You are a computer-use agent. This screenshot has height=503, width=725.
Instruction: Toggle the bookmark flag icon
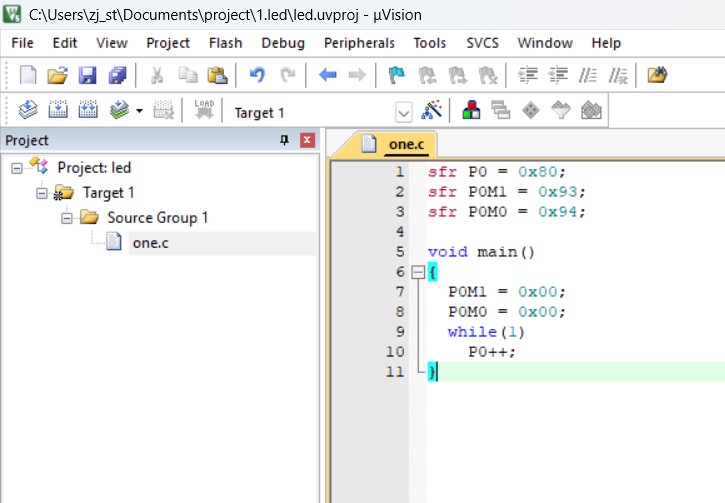pos(396,75)
